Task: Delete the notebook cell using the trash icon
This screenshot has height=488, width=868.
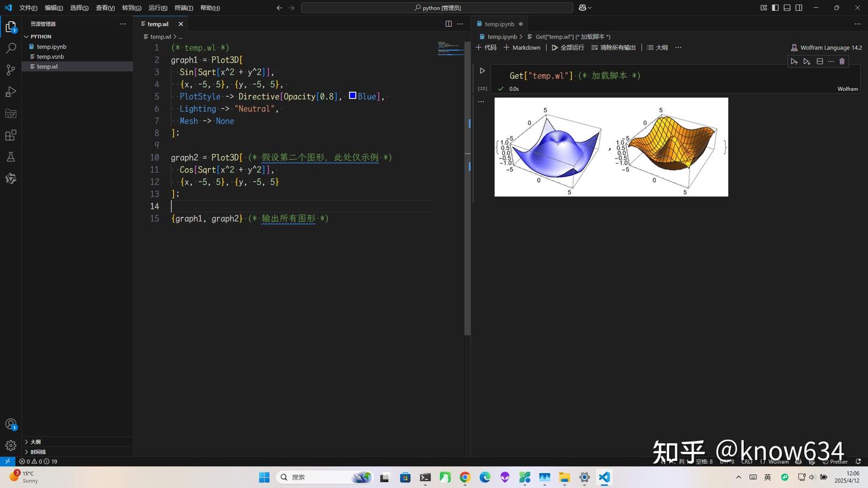Action: pyautogui.click(x=842, y=61)
